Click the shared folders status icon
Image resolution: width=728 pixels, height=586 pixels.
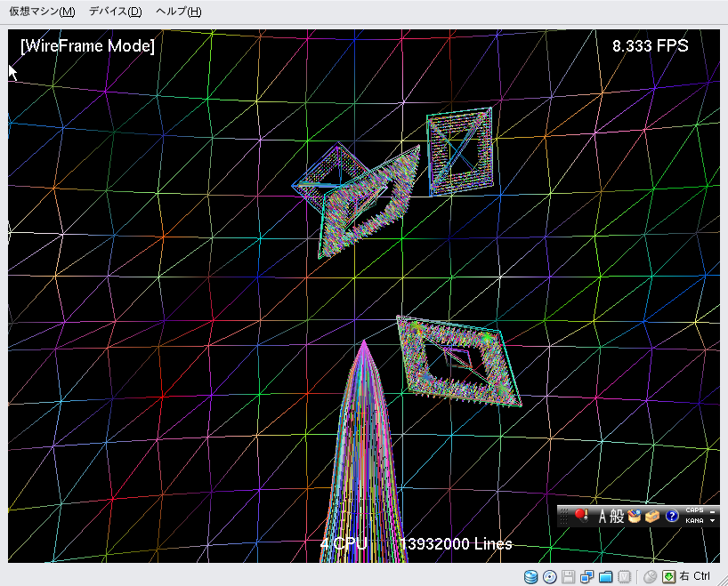pos(605,576)
